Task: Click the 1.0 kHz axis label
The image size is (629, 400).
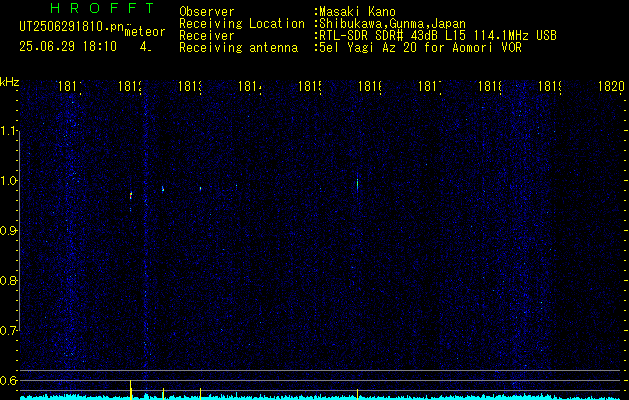Action: click(8, 181)
